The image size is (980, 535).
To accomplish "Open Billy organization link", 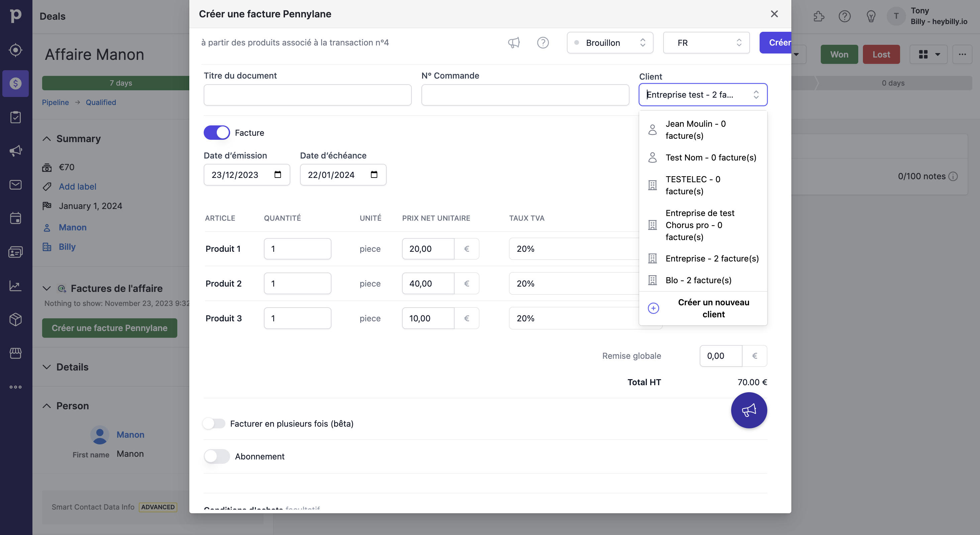I will tap(67, 247).
